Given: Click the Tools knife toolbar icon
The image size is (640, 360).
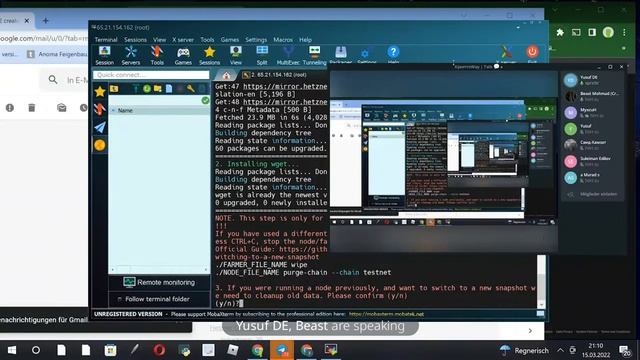Looking at the screenshot, I should tap(157, 56).
